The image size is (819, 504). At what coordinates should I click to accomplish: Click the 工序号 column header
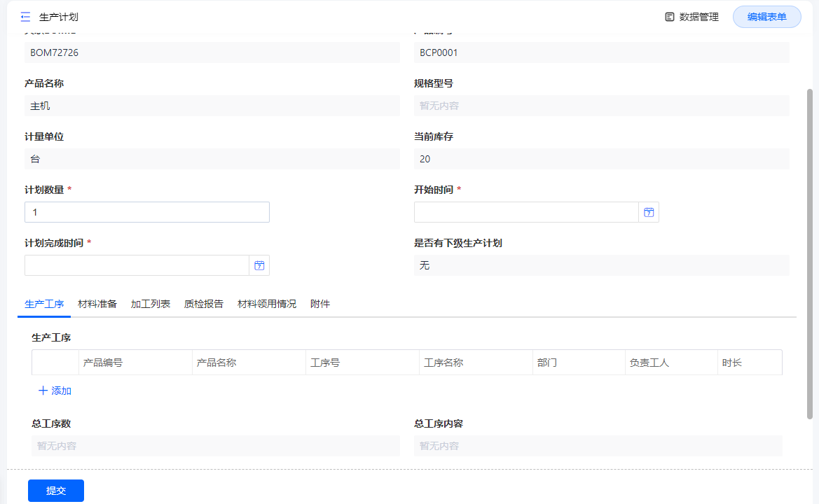pyautogui.click(x=362, y=363)
